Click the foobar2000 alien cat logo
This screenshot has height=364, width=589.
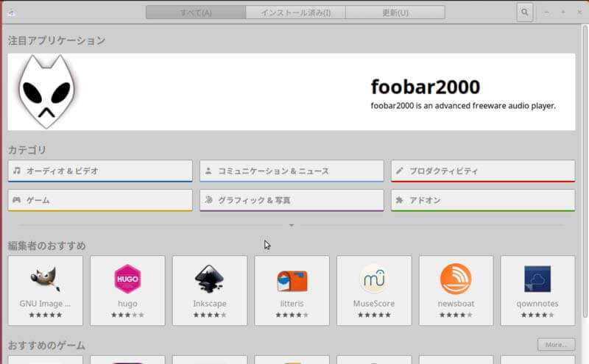(x=46, y=92)
